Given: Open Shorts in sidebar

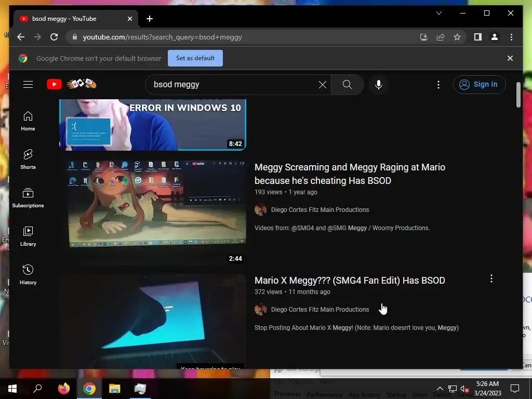Looking at the screenshot, I should point(28,159).
